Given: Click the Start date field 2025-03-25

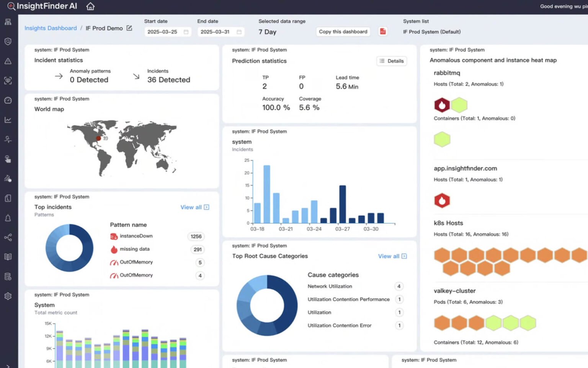Looking at the screenshot, I should [168, 32].
